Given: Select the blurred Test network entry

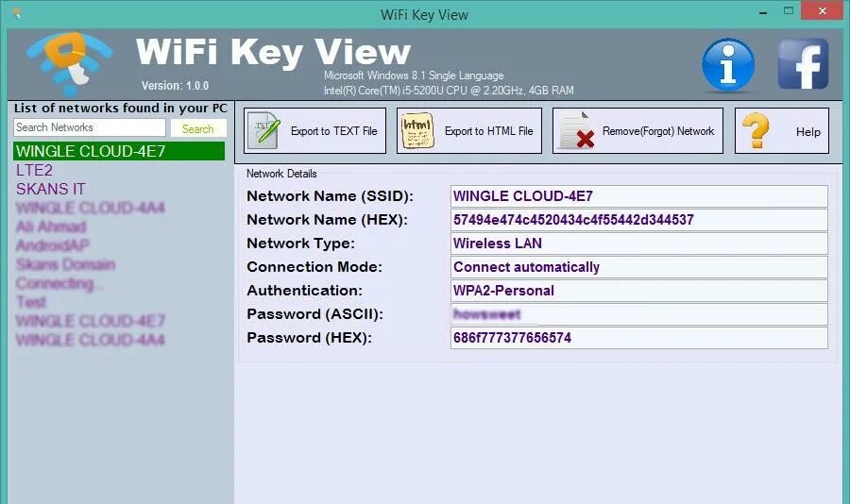Looking at the screenshot, I should [31, 302].
